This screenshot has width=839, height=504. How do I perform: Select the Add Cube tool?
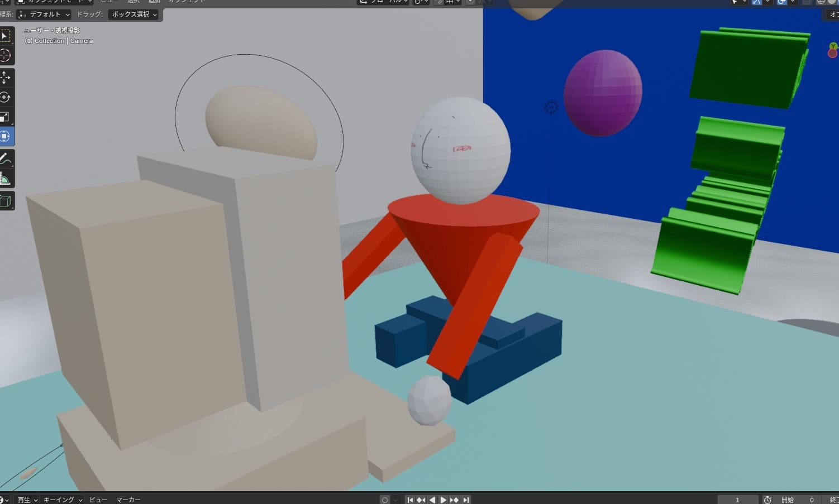point(6,201)
